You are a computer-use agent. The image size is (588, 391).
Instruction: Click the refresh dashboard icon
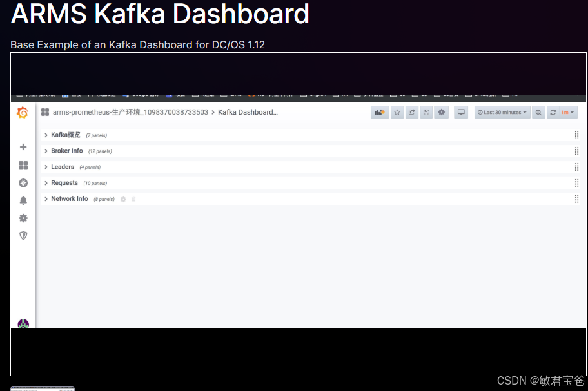click(x=553, y=112)
